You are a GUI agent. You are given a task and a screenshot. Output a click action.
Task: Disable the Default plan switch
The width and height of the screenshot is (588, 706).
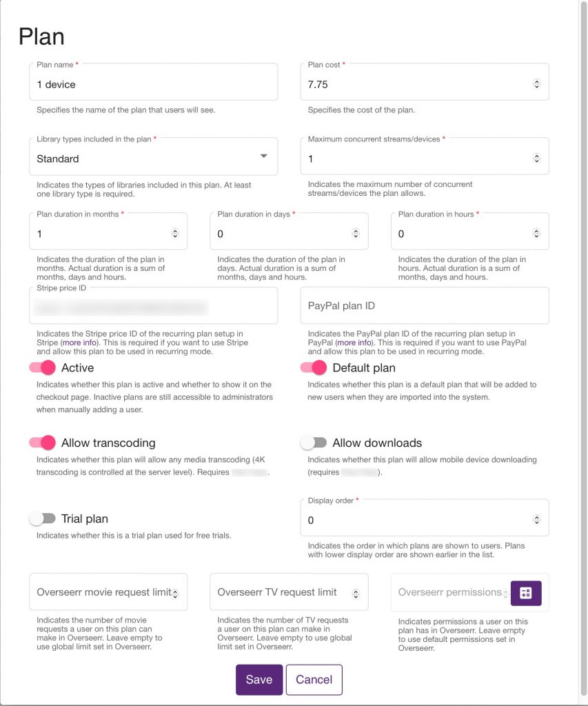pos(314,368)
